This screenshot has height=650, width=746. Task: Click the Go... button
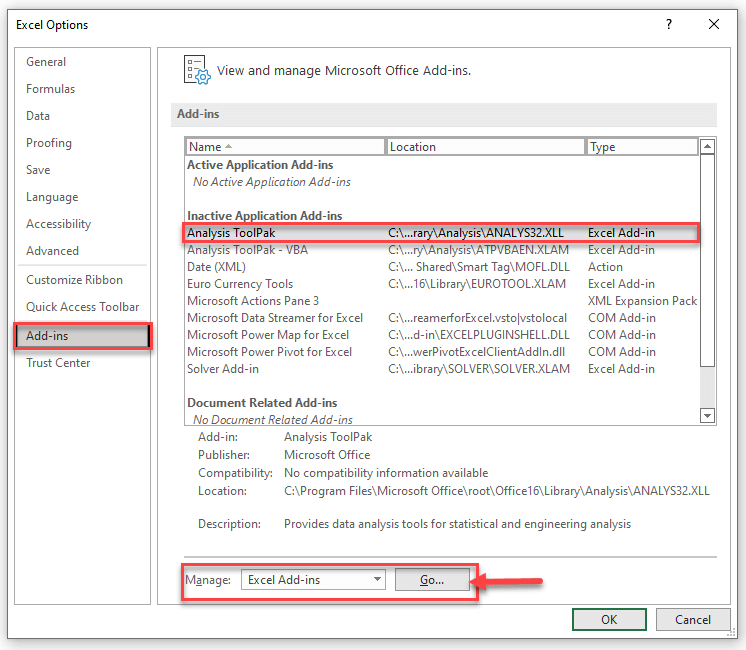click(x=432, y=580)
